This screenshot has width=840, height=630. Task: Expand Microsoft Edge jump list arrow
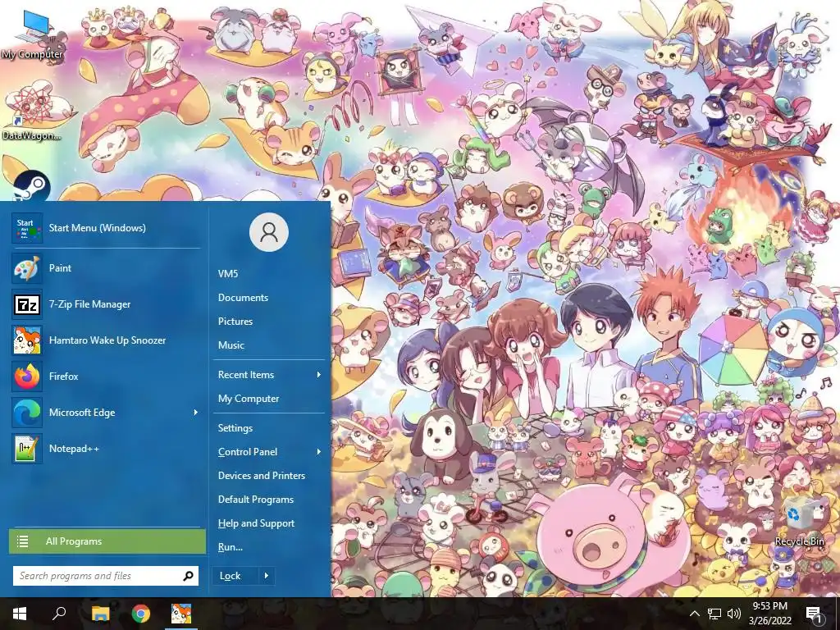pos(195,413)
